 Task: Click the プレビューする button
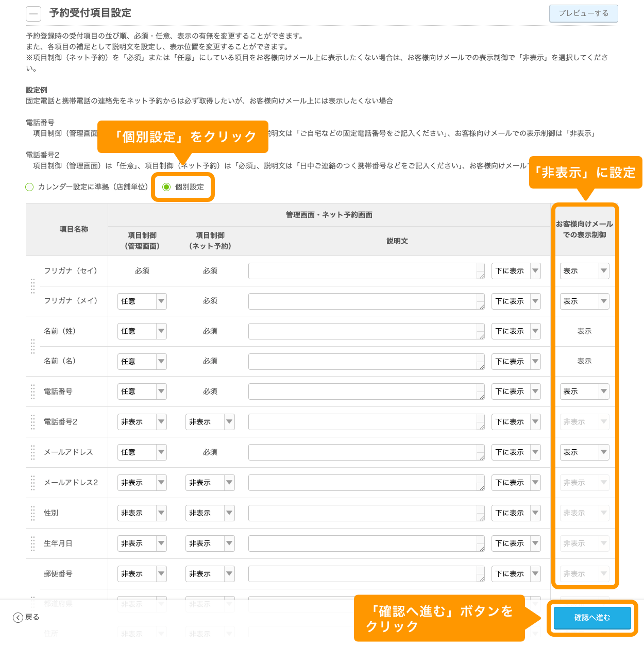[583, 13]
